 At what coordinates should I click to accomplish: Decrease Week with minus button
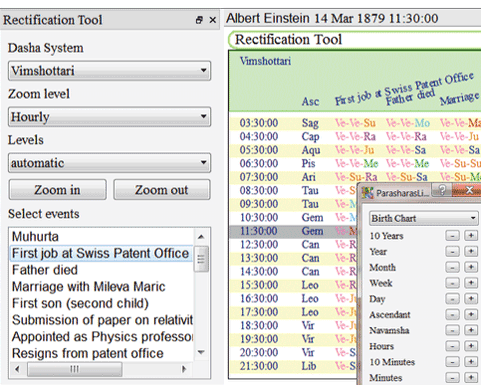click(452, 283)
